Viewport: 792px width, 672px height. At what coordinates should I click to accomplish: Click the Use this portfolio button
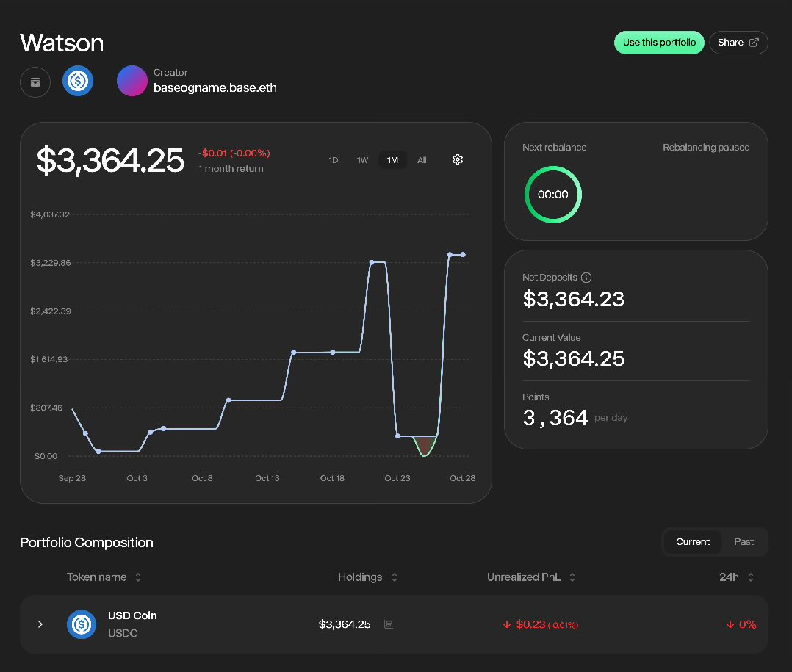click(658, 43)
